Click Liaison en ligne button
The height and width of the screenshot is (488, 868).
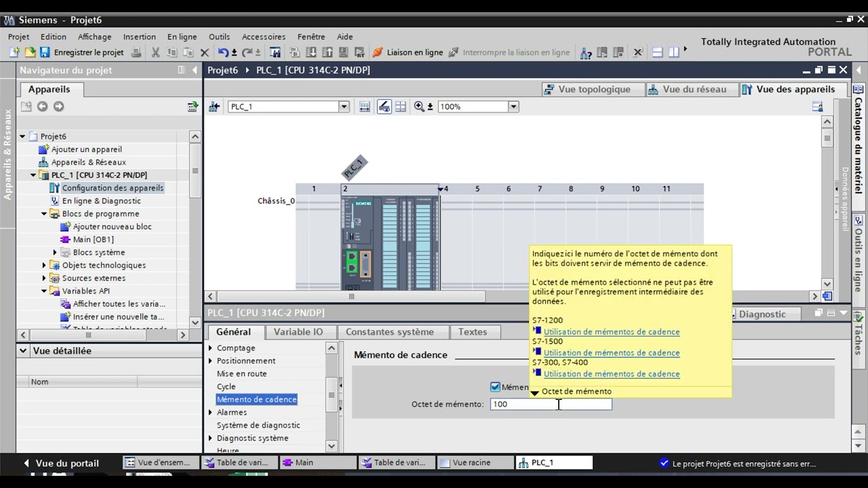pyautogui.click(x=408, y=52)
